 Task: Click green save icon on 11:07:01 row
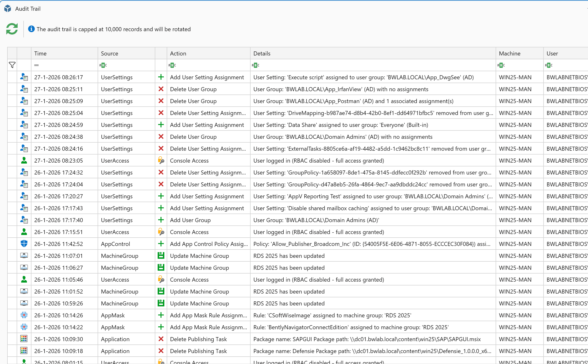(161, 256)
